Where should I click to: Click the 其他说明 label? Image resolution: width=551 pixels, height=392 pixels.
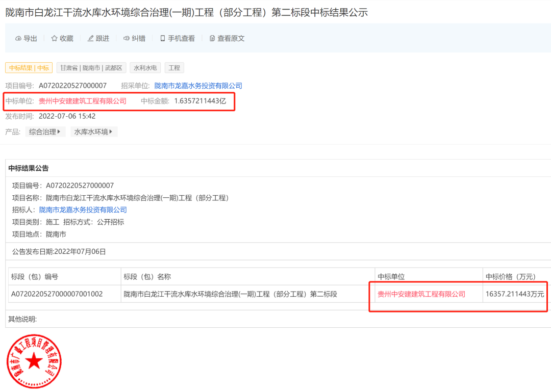[22, 319]
